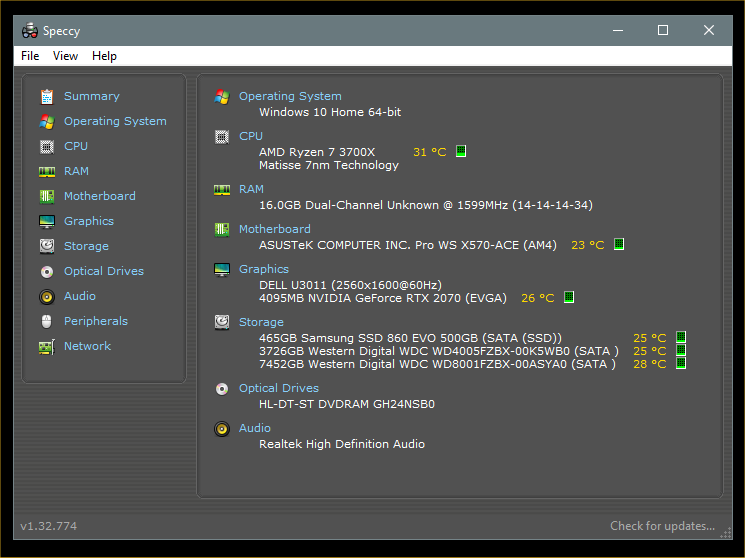Image resolution: width=745 pixels, height=558 pixels.
Task: Click Check for updates link
Action: (x=662, y=526)
